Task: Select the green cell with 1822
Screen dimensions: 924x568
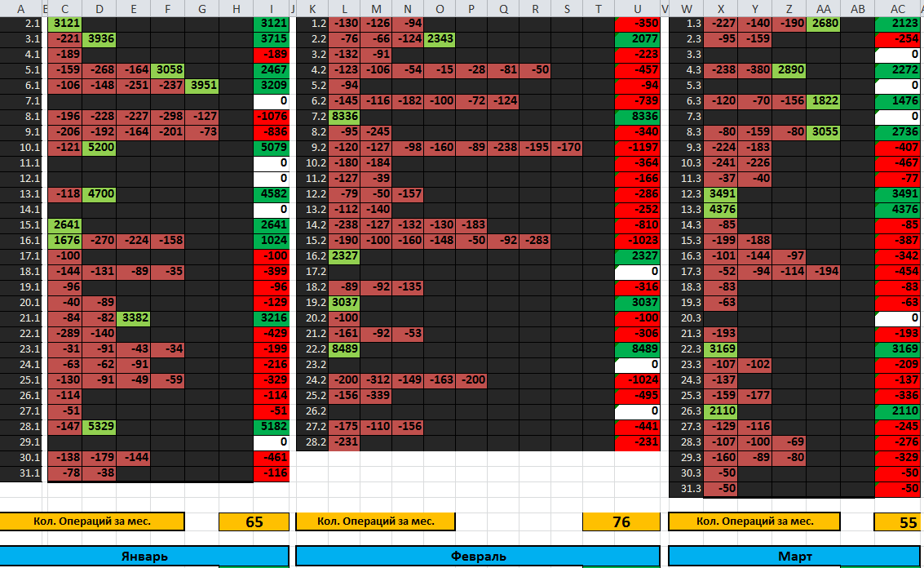Action: [x=823, y=100]
